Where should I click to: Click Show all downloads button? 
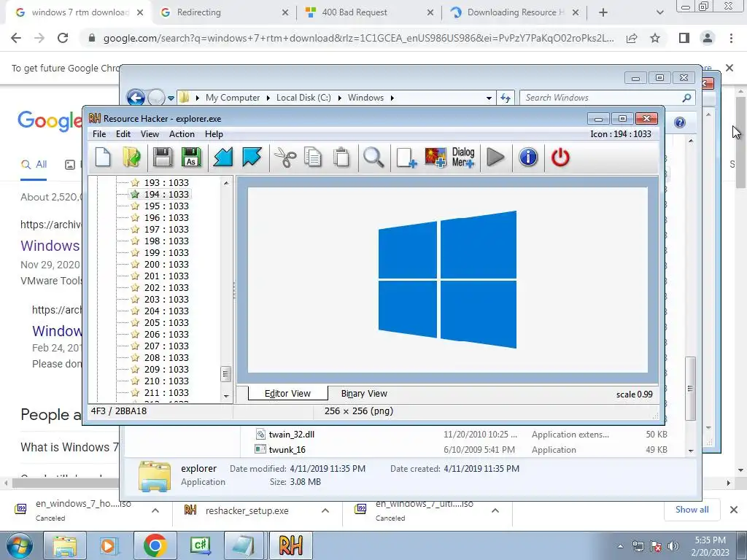click(692, 510)
